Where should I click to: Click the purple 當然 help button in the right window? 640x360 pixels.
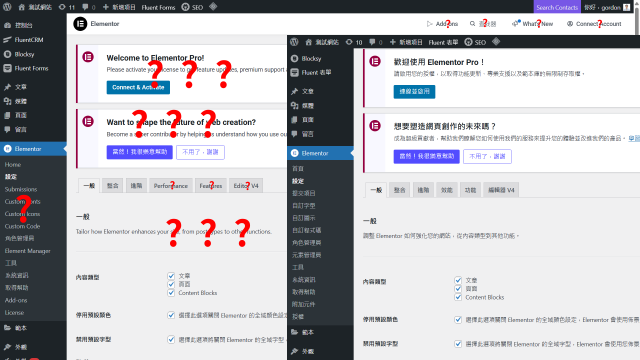coord(427,156)
